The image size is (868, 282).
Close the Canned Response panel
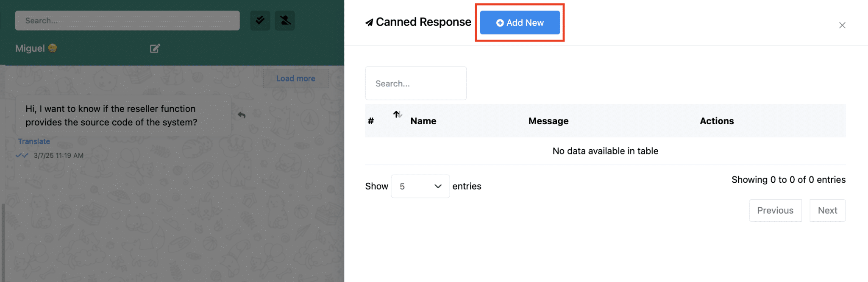click(842, 25)
